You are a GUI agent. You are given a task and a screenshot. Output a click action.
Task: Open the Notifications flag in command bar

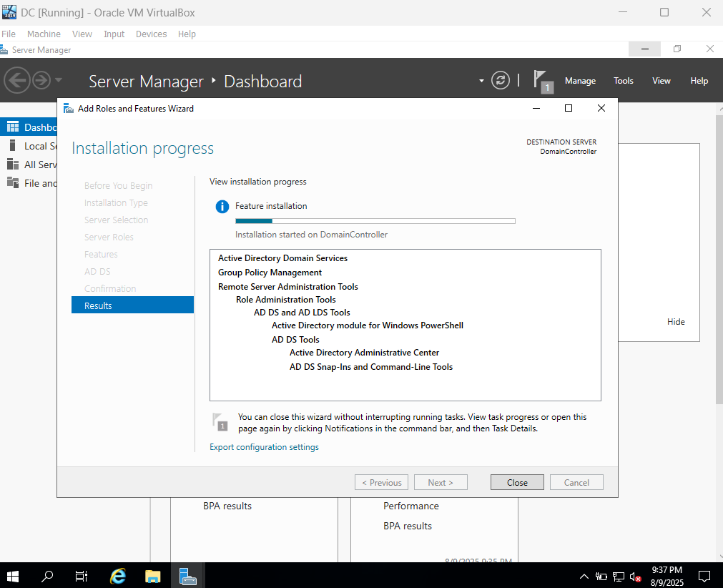tap(543, 81)
